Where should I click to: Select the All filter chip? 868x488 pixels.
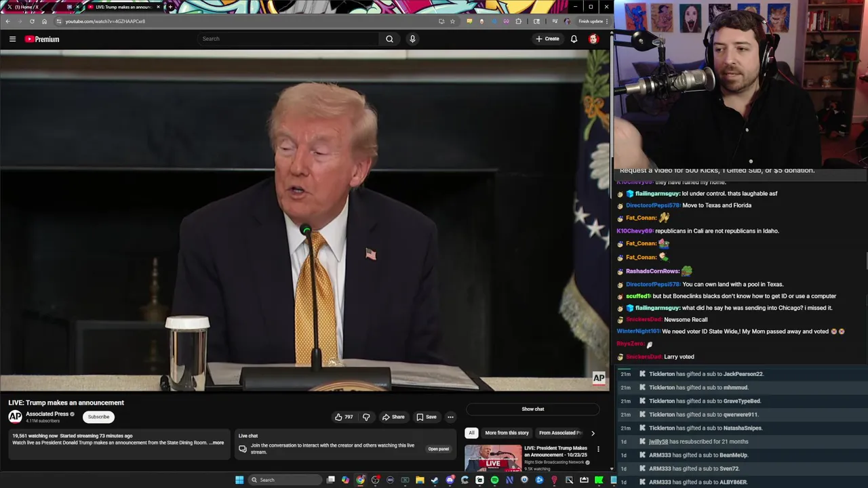click(x=471, y=432)
